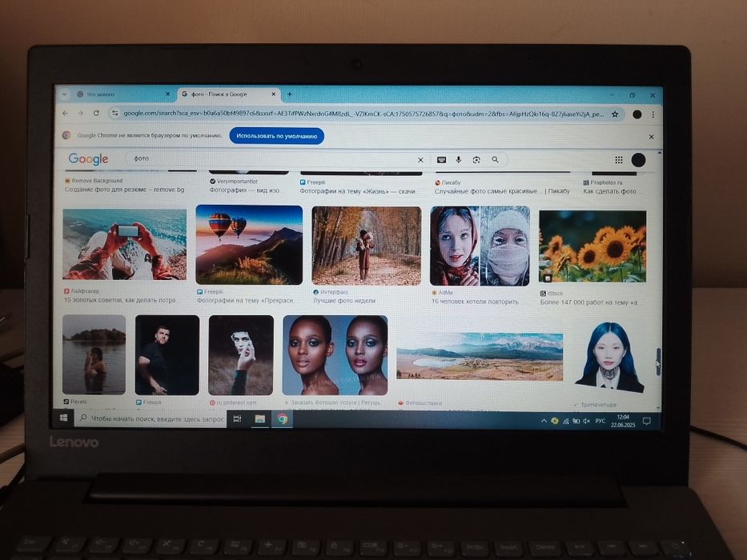The height and width of the screenshot is (560, 747).
Task: Open the Windows Start menu
Action: point(63,418)
